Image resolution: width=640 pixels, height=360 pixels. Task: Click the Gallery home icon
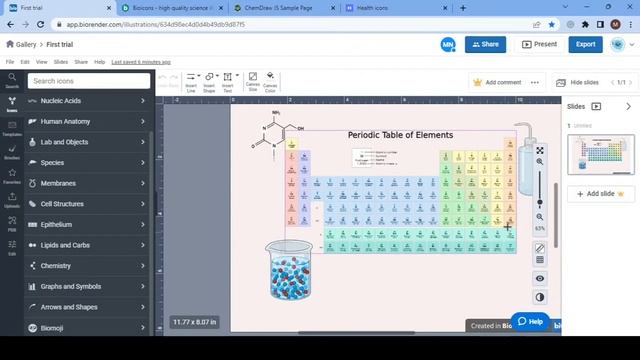[10, 44]
